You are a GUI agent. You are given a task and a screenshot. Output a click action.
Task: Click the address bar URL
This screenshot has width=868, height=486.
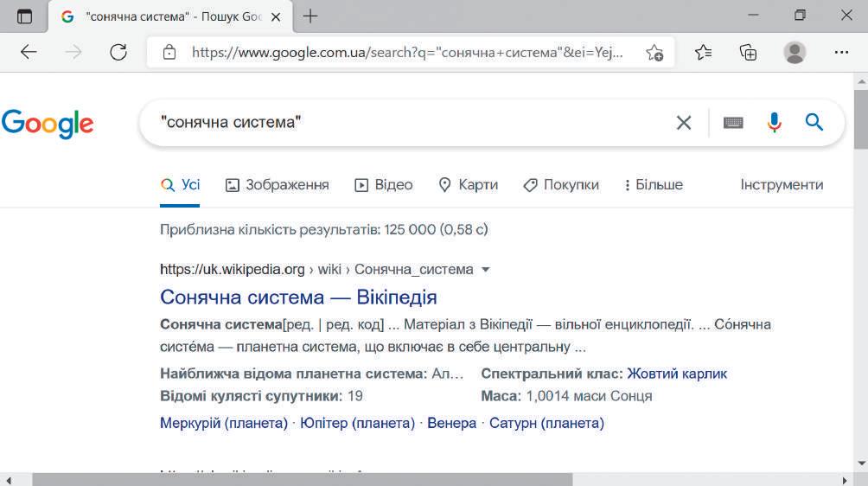click(x=407, y=53)
